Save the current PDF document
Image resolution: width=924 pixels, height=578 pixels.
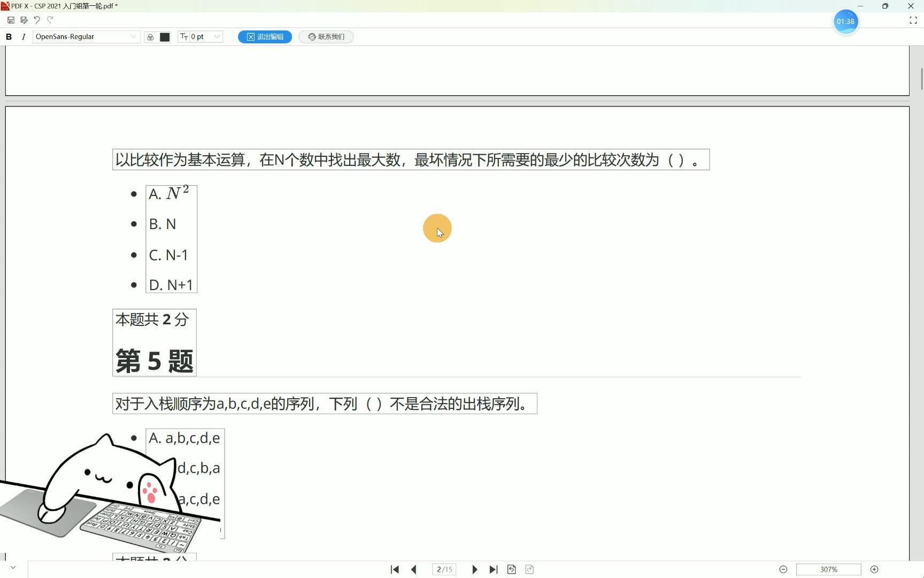click(x=10, y=20)
